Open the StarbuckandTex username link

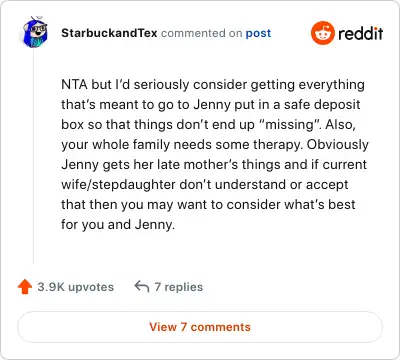click(x=109, y=33)
